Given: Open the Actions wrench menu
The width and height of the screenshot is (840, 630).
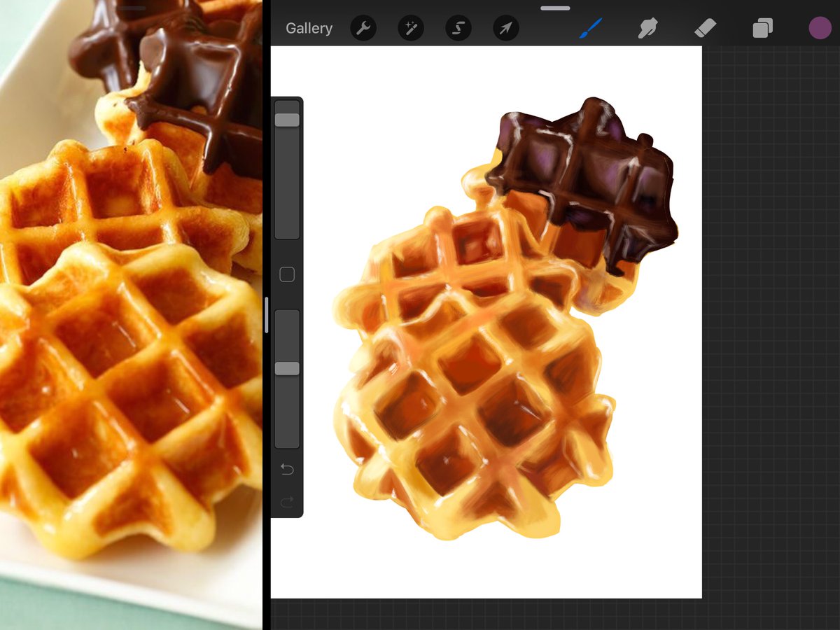Looking at the screenshot, I should click(x=363, y=29).
